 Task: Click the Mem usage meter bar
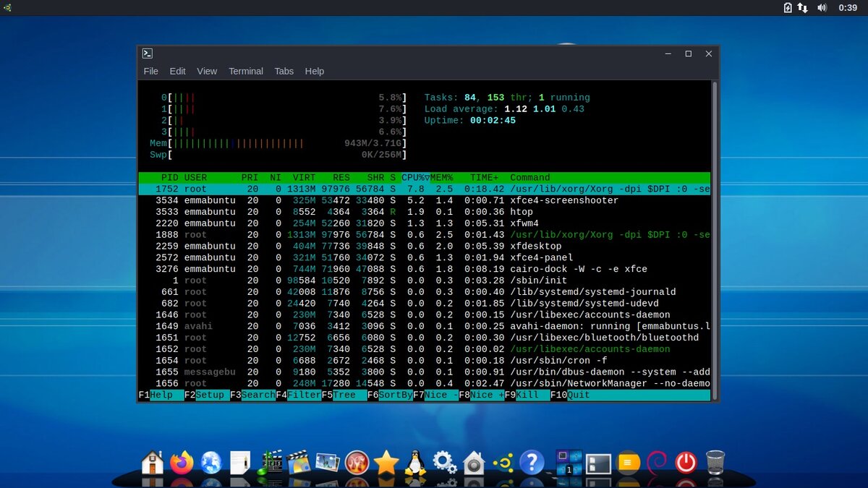click(x=278, y=143)
